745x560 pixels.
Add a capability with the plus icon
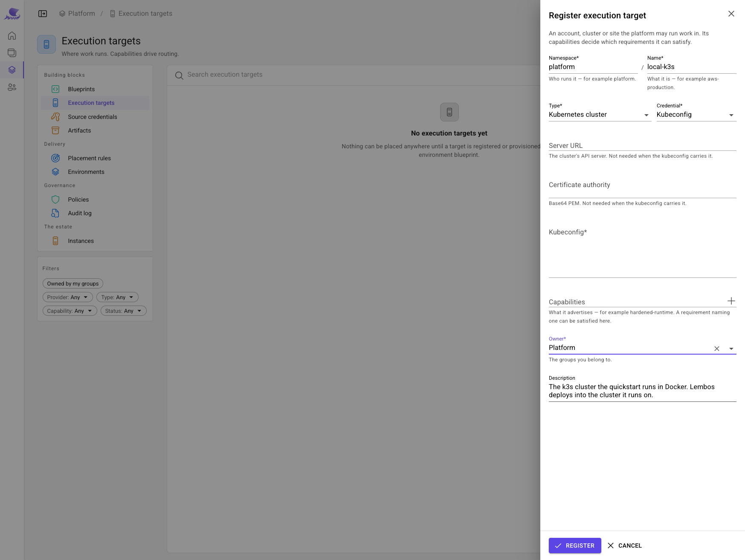(731, 301)
